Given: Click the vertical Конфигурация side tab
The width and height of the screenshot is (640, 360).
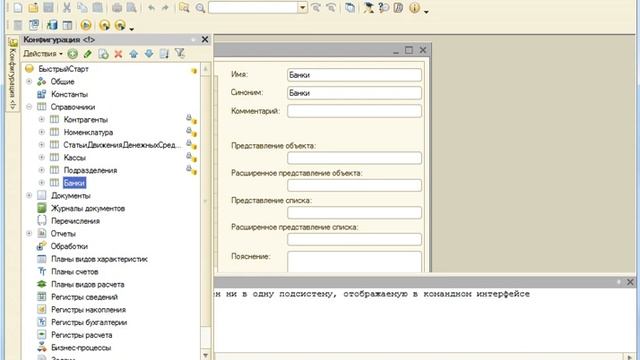Looking at the screenshot, I should (x=13, y=74).
